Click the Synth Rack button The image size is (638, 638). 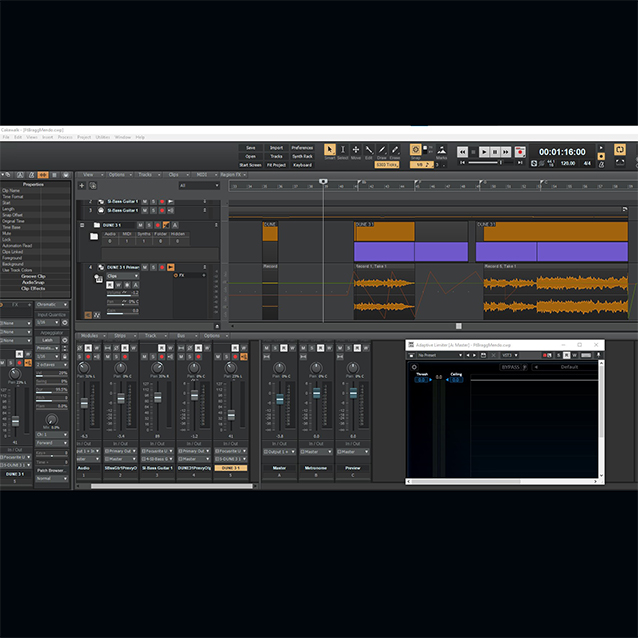[x=302, y=156]
